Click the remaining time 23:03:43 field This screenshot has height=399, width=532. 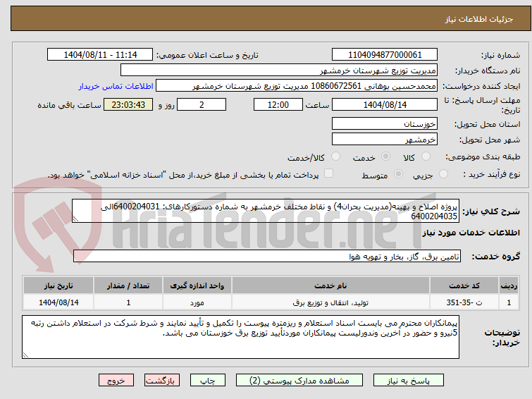[x=128, y=104]
